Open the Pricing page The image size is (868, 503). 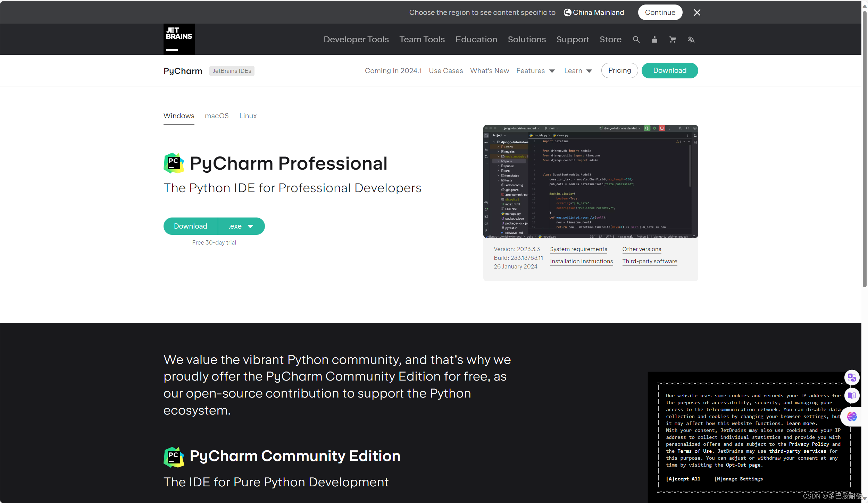(619, 70)
